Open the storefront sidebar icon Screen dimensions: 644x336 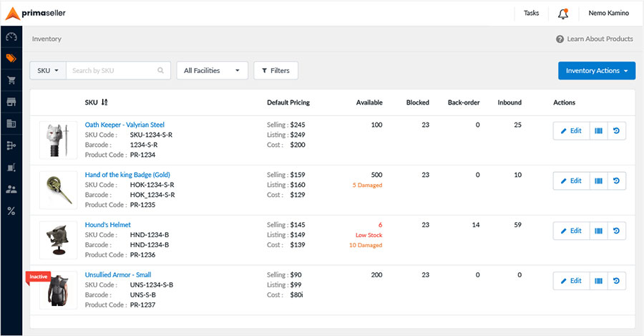tap(11, 102)
